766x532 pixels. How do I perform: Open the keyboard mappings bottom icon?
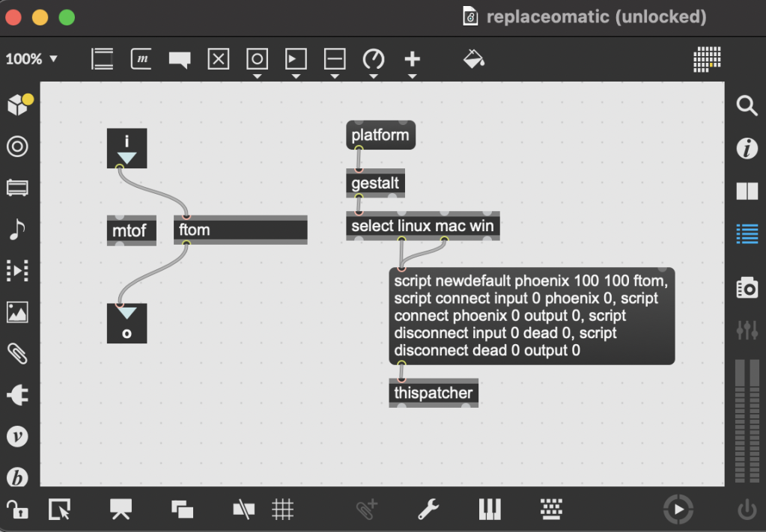pos(551,510)
